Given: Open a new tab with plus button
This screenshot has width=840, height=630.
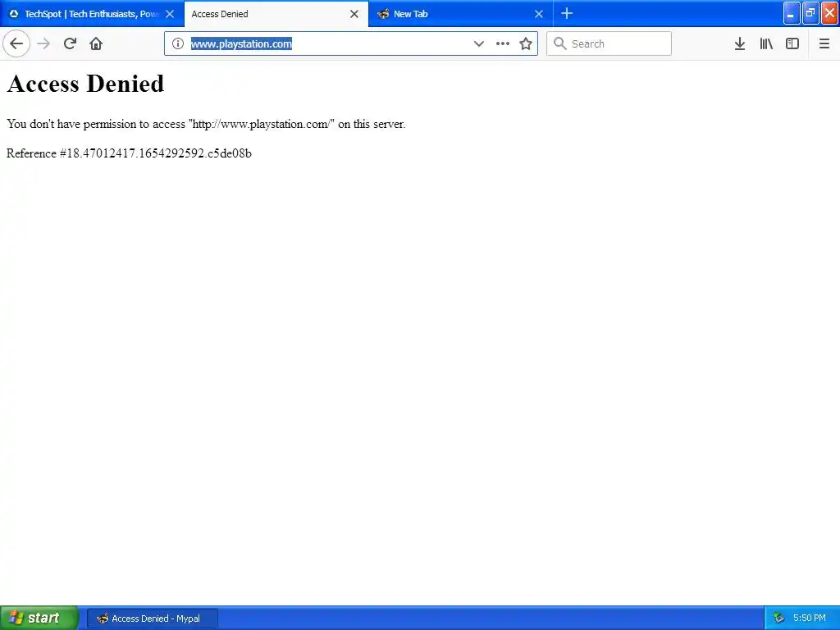Looking at the screenshot, I should pos(567,13).
